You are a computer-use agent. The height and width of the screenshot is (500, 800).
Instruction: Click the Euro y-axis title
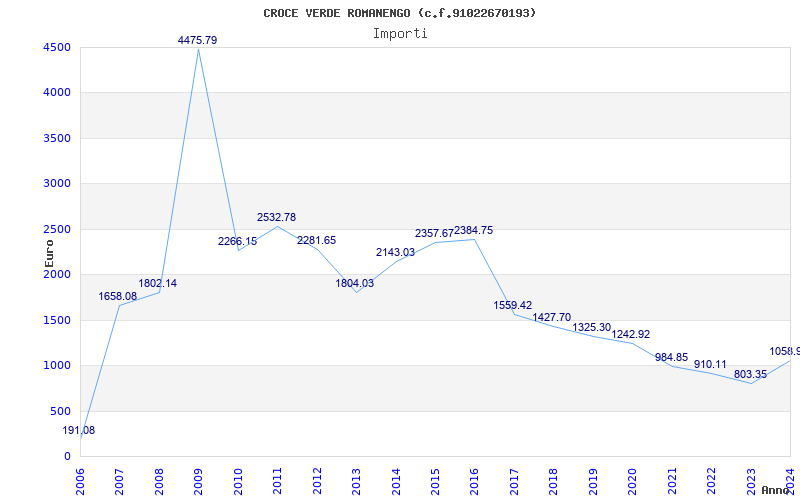tap(49, 254)
